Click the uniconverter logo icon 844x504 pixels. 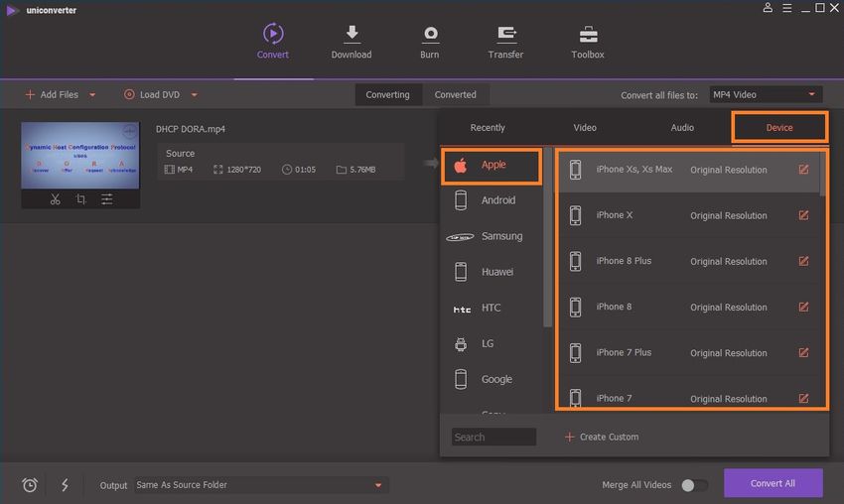12,10
